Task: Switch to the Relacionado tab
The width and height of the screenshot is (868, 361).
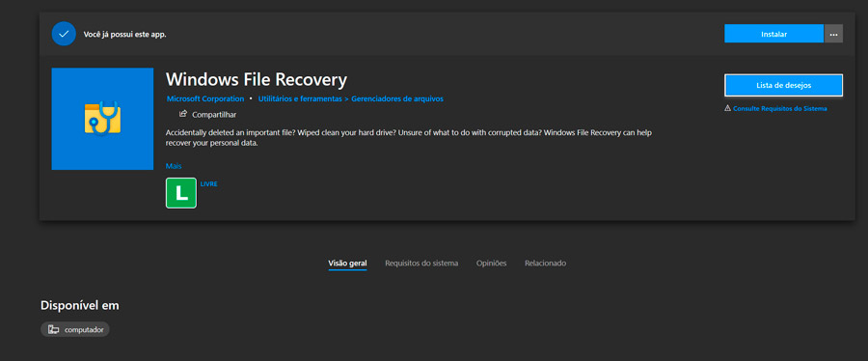Action: click(x=545, y=264)
